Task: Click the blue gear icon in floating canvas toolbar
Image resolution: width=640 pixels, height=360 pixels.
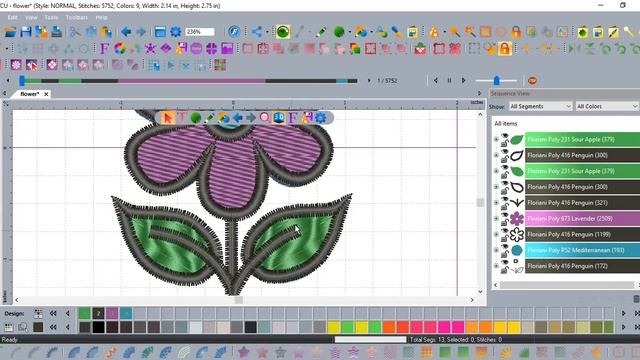Action: click(x=321, y=118)
